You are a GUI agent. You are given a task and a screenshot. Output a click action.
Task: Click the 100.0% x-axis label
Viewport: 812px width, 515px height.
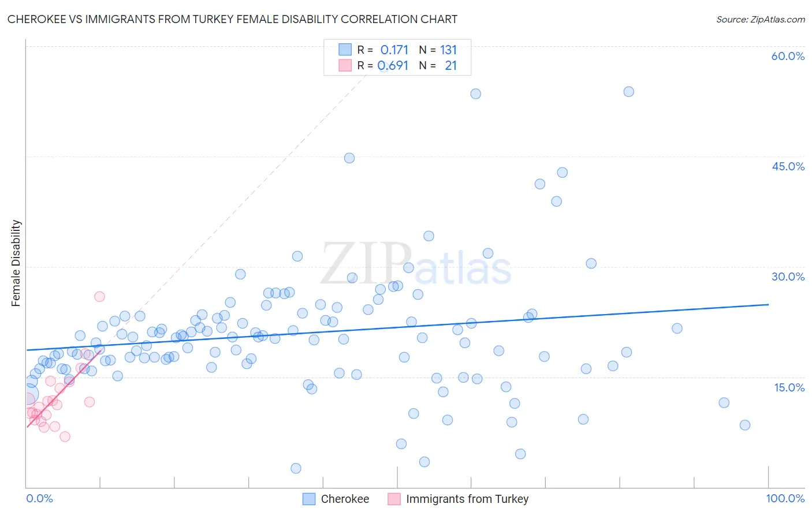point(785,498)
